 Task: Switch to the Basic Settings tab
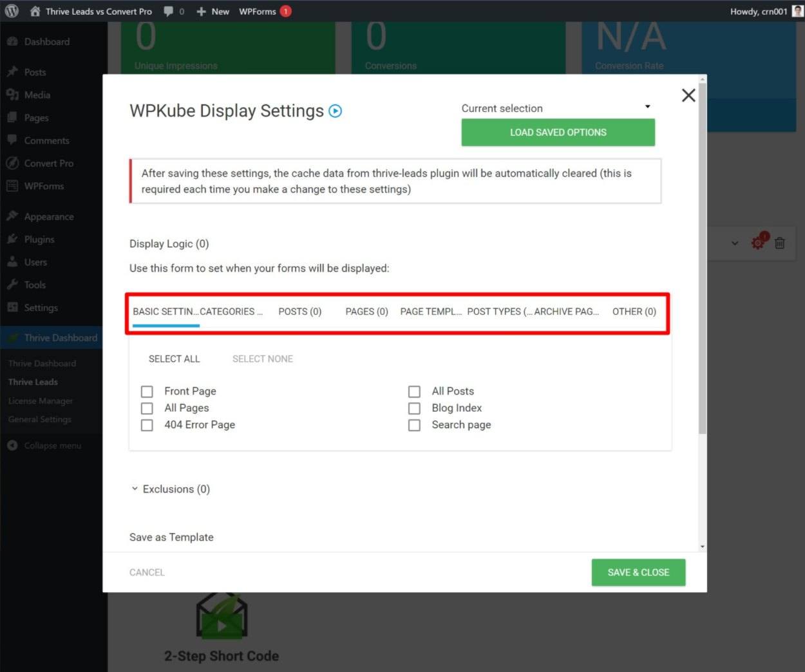click(x=166, y=312)
